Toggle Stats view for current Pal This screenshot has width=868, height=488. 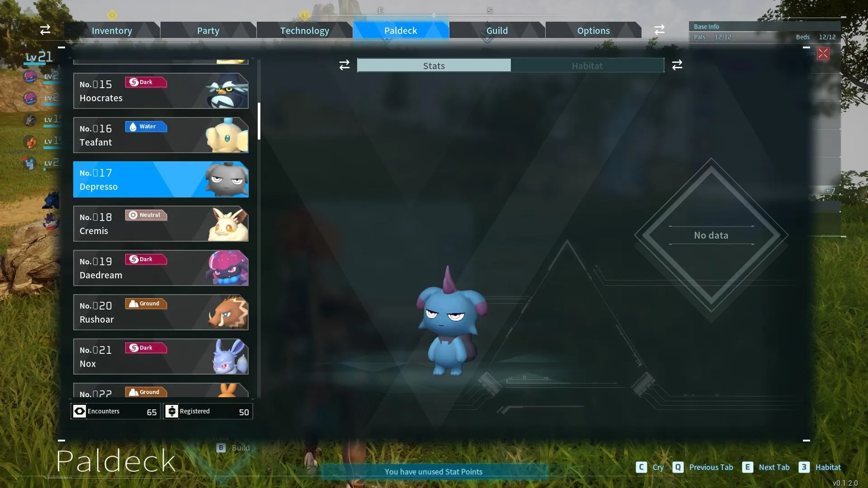[434, 66]
